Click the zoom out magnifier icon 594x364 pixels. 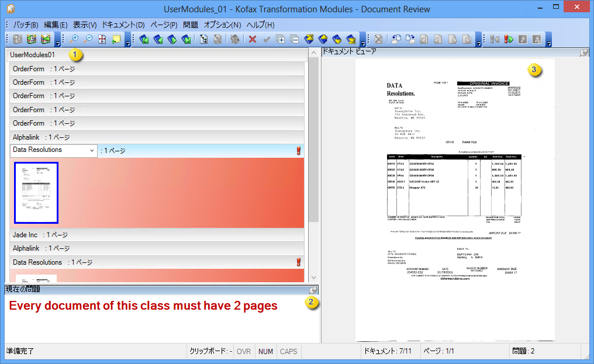coord(88,39)
